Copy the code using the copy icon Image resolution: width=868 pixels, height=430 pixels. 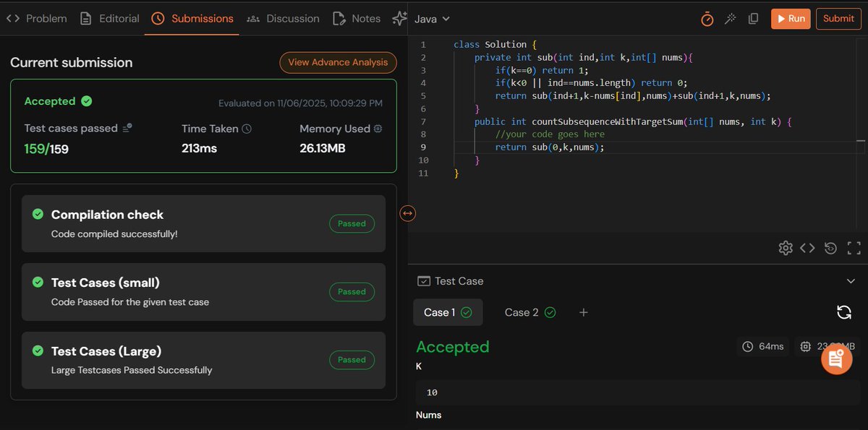pyautogui.click(x=753, y=19)
